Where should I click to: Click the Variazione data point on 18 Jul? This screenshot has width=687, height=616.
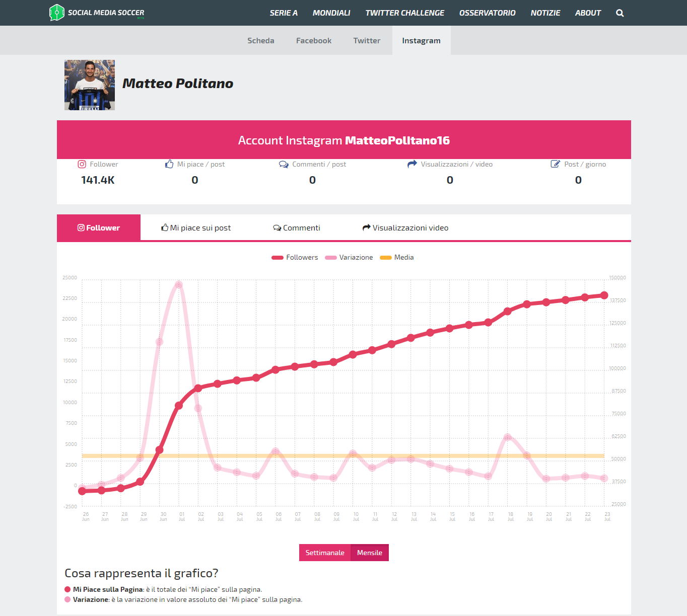coord(507,437)
